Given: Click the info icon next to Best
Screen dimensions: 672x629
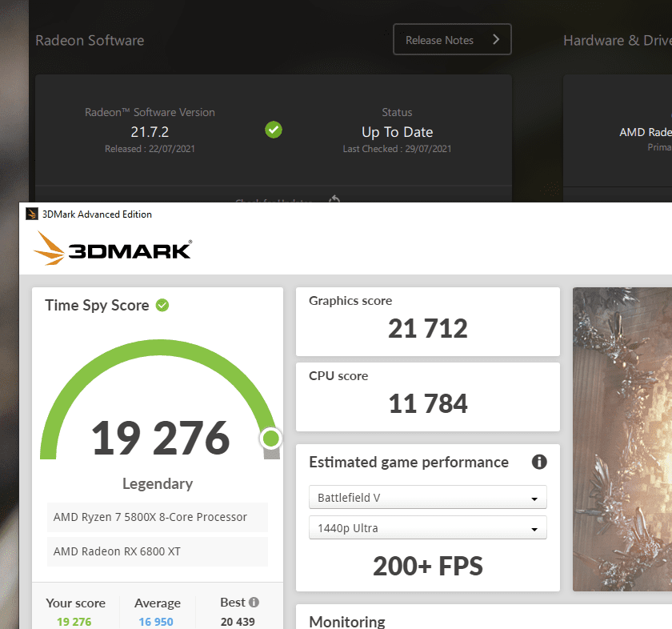Looking at the screenshot, I should point(254,603).
